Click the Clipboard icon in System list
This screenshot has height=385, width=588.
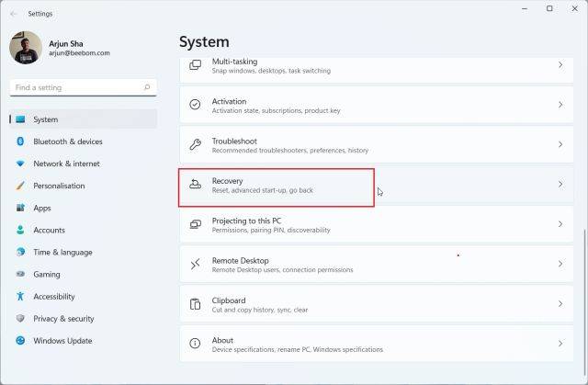(x=195, y=305)
